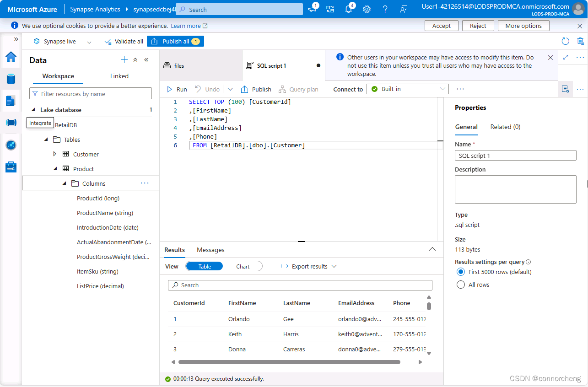Click Validate all
588x387 pixels.
coord(124,41)
